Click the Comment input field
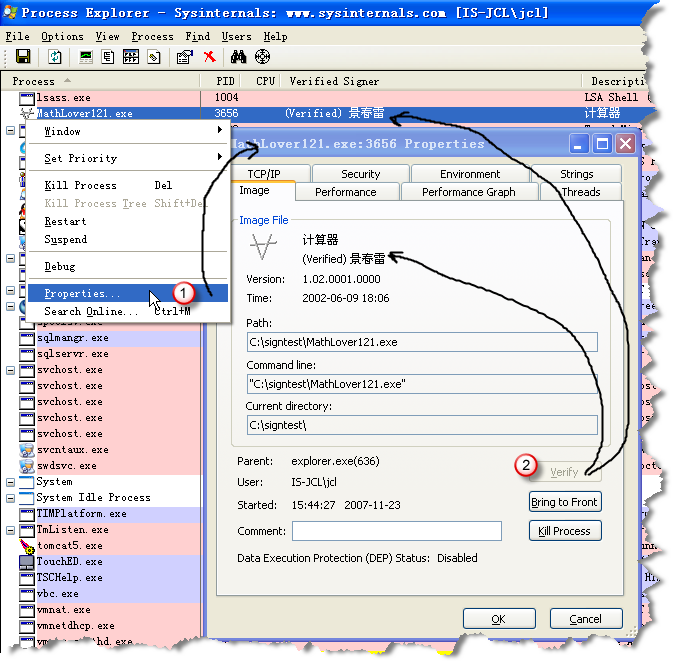673x661 pixels. coord(397,531)
